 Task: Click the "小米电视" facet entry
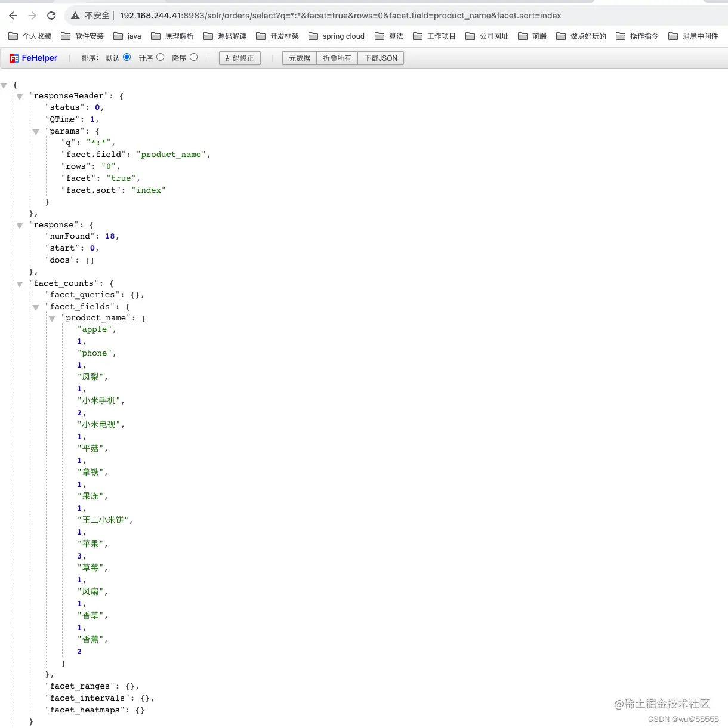(x=99, y=425)
